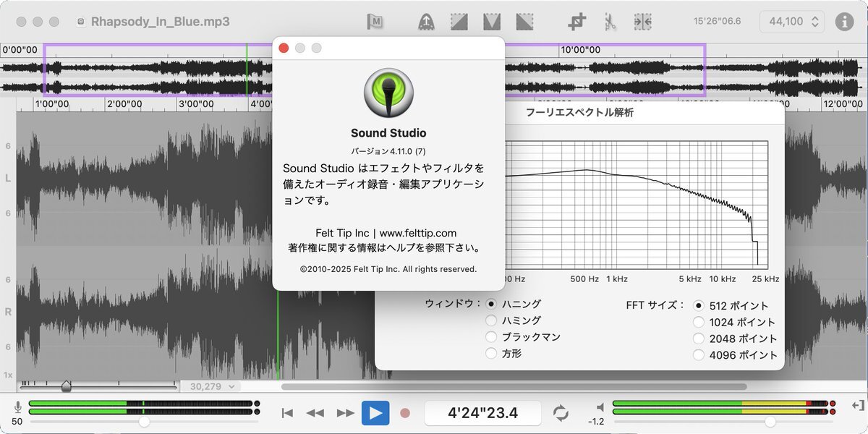Click the sidebar collapse arrow icon
Image resolution: width=868 pixels, height=434 pixels.
(858, 405)
